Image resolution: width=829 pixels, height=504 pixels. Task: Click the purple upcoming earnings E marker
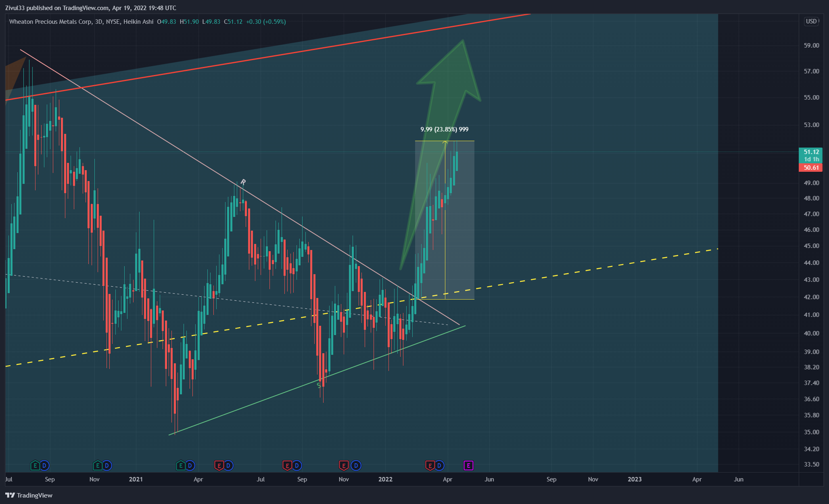pos(468,466)
